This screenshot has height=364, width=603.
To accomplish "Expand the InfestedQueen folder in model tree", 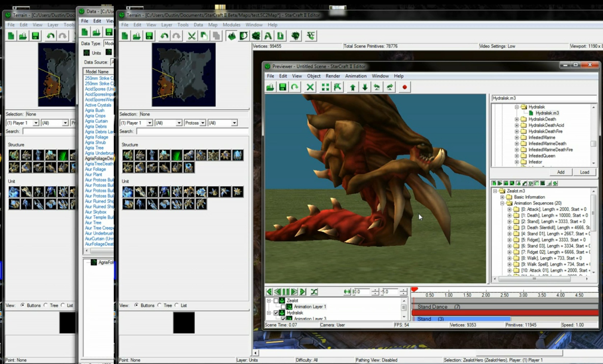I will tap(517, 156).
